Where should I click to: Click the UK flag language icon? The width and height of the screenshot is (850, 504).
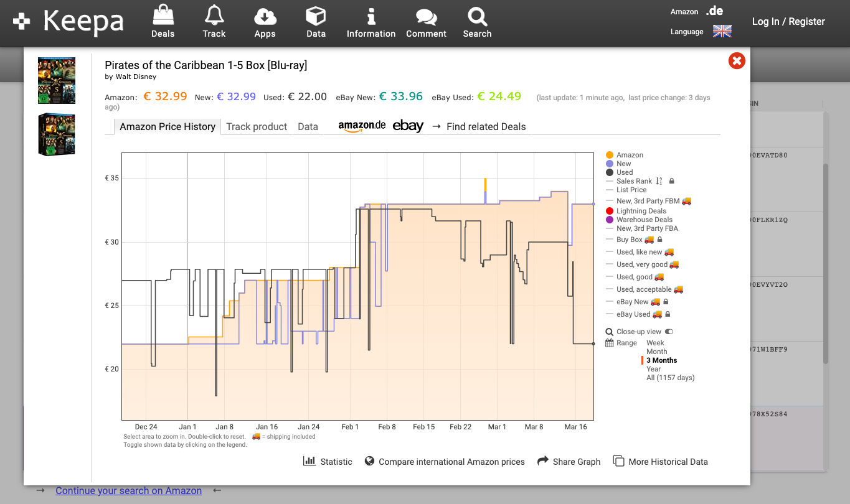[722, 31]
